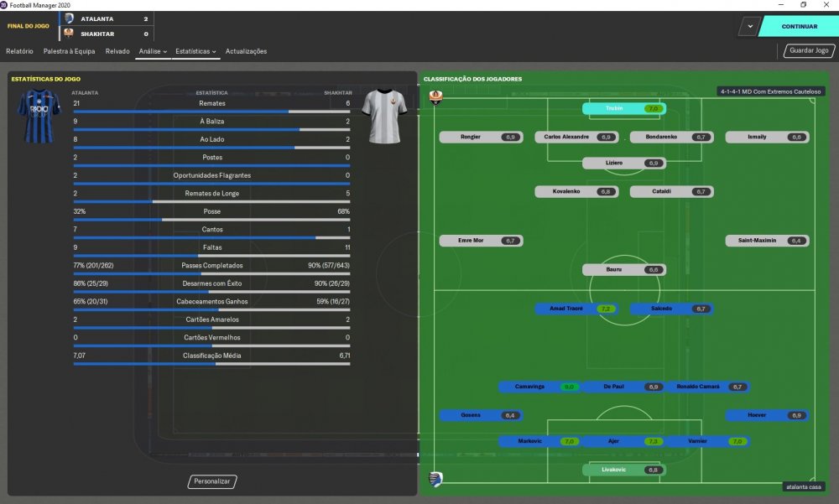Switch to the Relatório tab
Viewport: 839px width, 504px height.
pos(20,51)
